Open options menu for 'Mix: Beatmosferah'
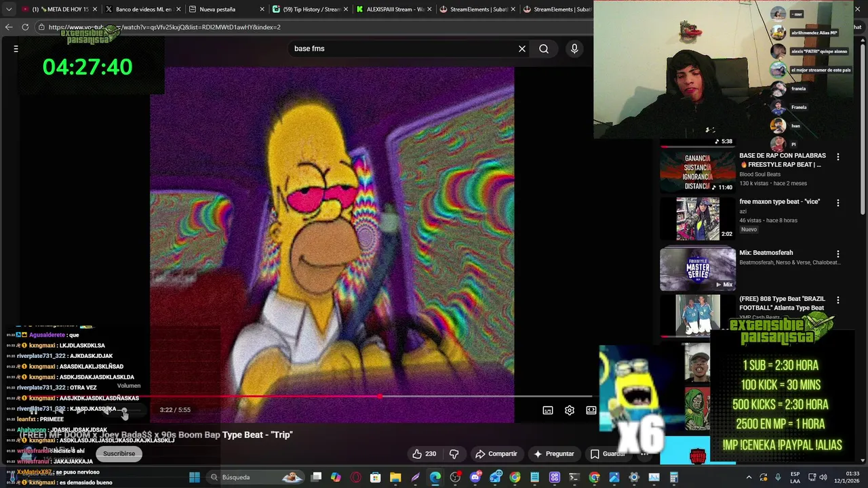The image size is (868, 488). [x=838, y=254]
